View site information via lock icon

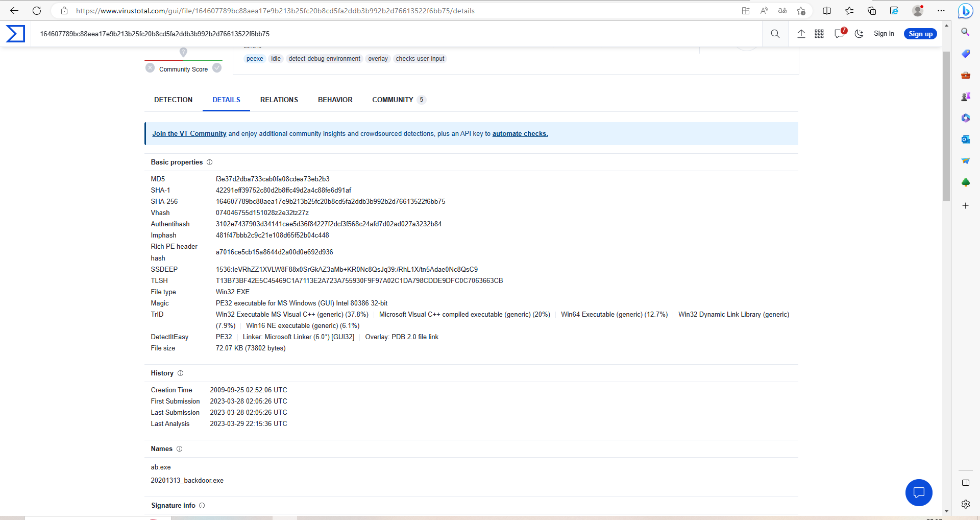pos(64,11)
